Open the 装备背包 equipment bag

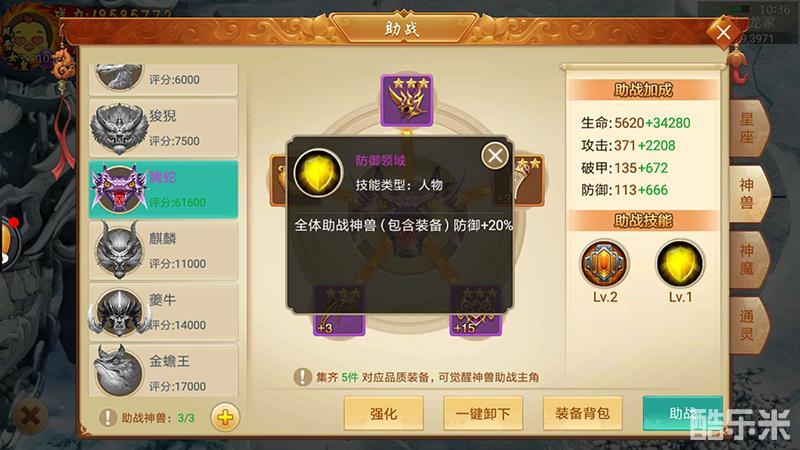click(583, 413)
